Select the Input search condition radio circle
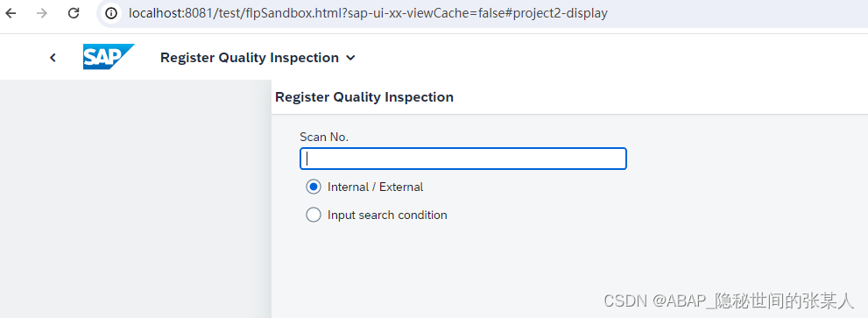868x318 pixels. click(x=314, y=215)
